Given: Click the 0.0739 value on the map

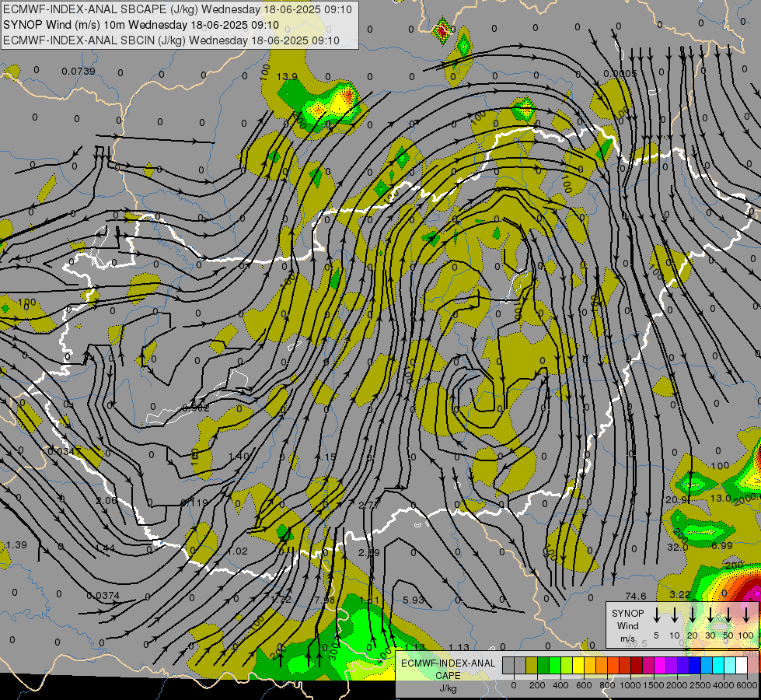Looking at the screenshot, I should [79, 72].
